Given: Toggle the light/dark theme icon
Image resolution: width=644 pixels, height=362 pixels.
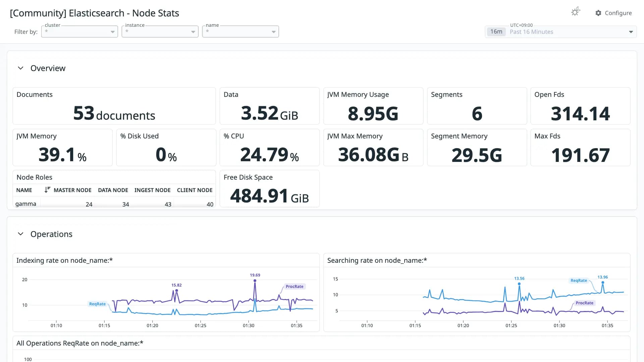Looking at the screenshot, I should (576, 12).
